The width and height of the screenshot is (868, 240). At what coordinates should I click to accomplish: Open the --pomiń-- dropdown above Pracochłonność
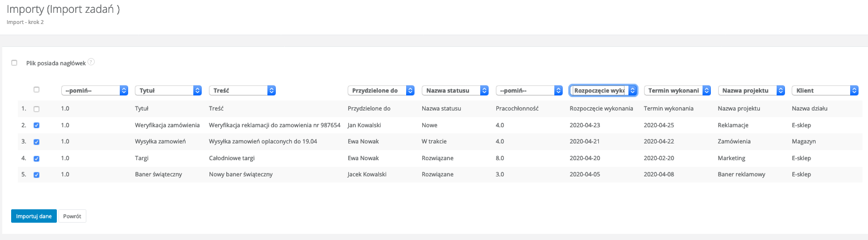tap(529, 90)
